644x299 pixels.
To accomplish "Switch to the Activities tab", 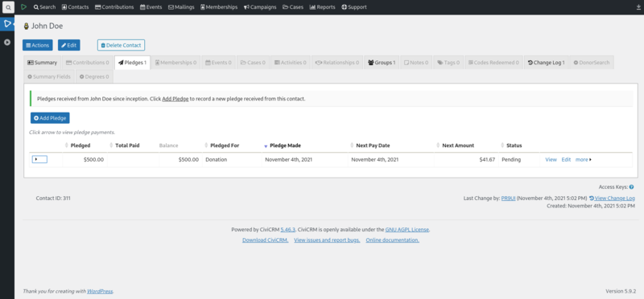I will [x=291, y=63].
